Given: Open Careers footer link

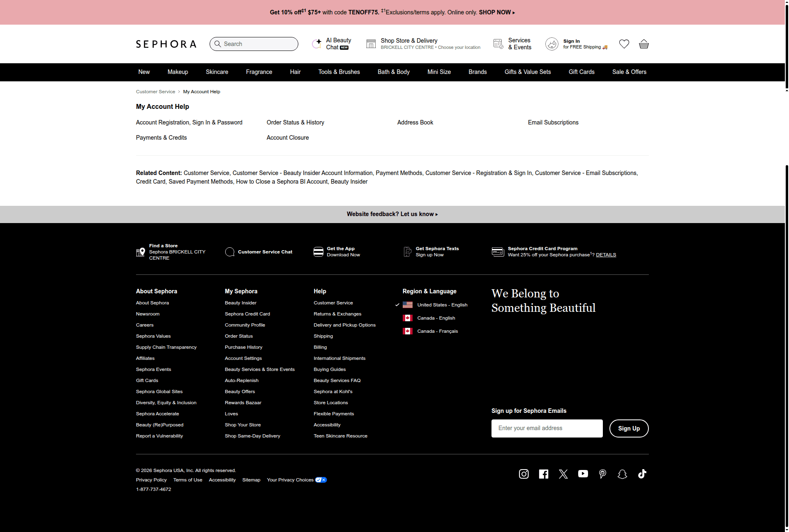Looking at the screenshot, I should pyautogui.click(x=145, y=325).
